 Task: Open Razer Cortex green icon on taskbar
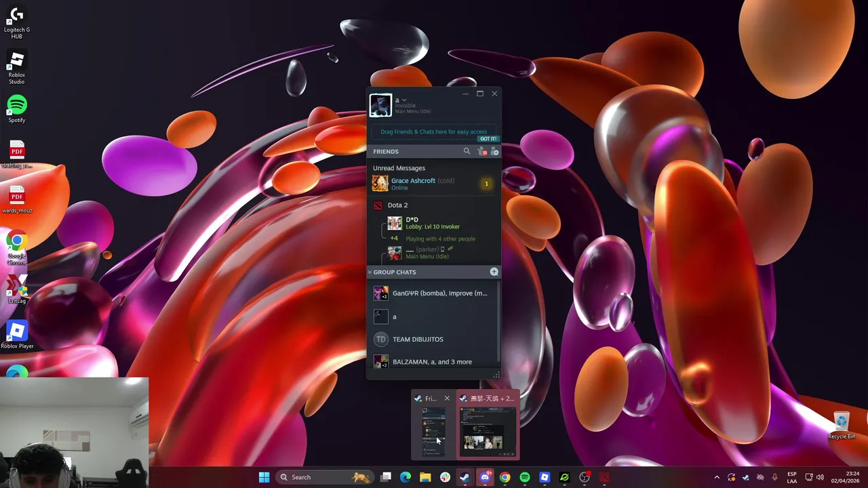coord(564,477)
